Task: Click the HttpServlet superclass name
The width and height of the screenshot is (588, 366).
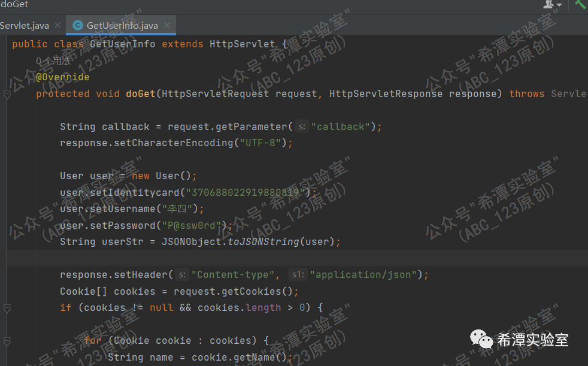Action: coord(243,44)
